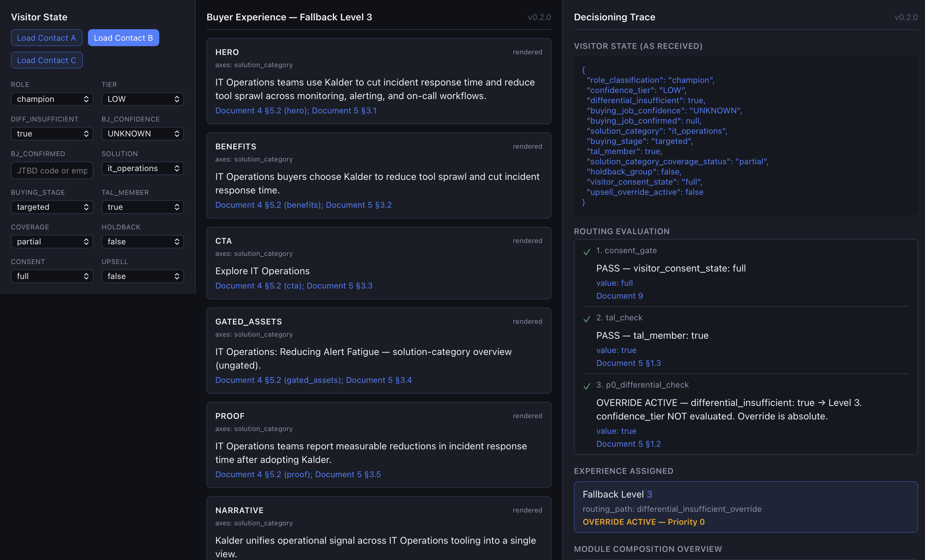Screen dimensions: 925x560
Task: Click GATED_ASSETS citation Document 5 §3.4
Action: click(x=379, y=380)
